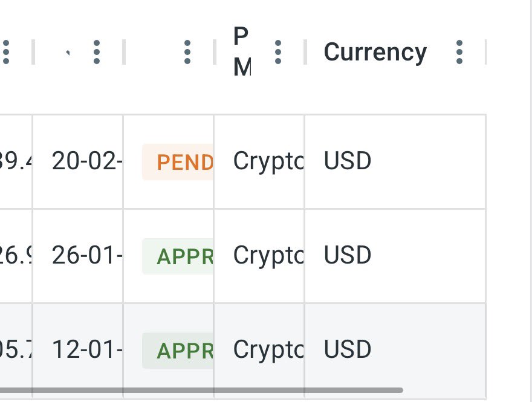
Task: Open the three-dot menu in the date column header
Action: pos(97,53)
